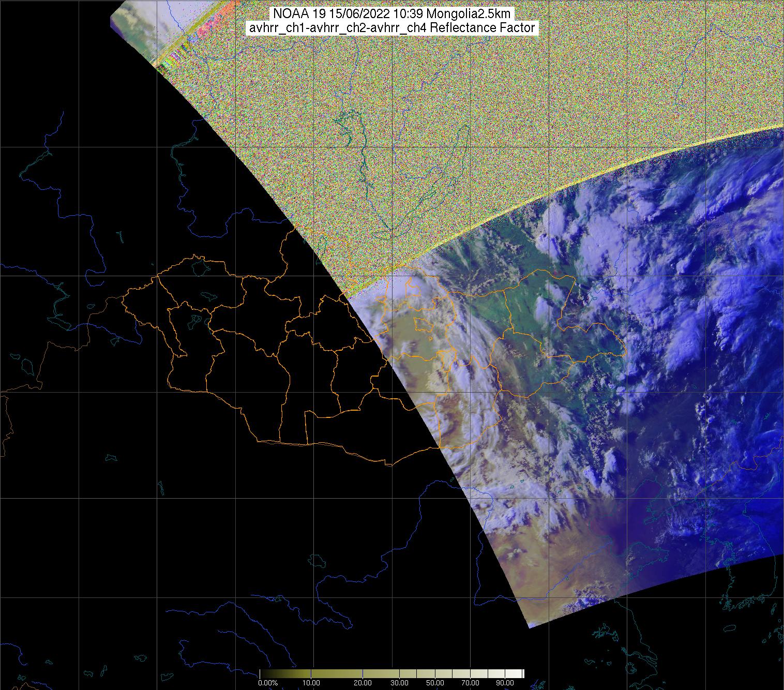Click the 0.00% label on the colorbar
This screenshot has height=690, width=784.
click(x=268, y=683)
